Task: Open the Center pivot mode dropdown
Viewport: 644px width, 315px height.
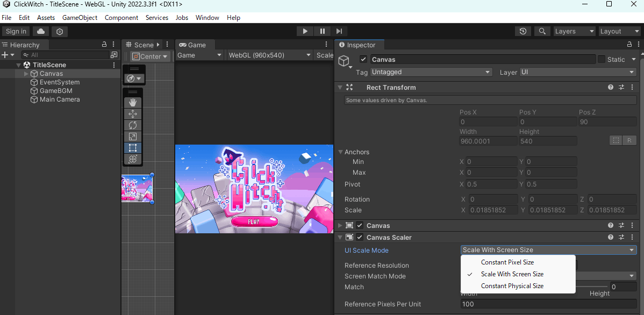Action: coord(150,56)
